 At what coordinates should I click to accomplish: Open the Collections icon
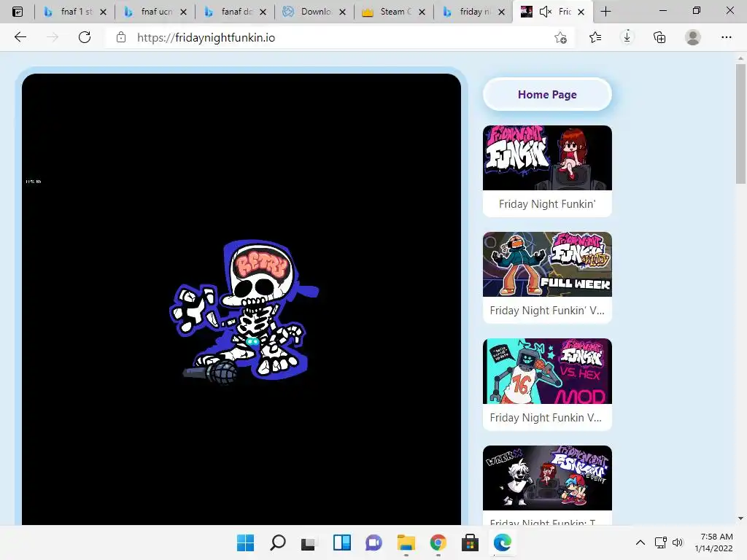[659, 37]
